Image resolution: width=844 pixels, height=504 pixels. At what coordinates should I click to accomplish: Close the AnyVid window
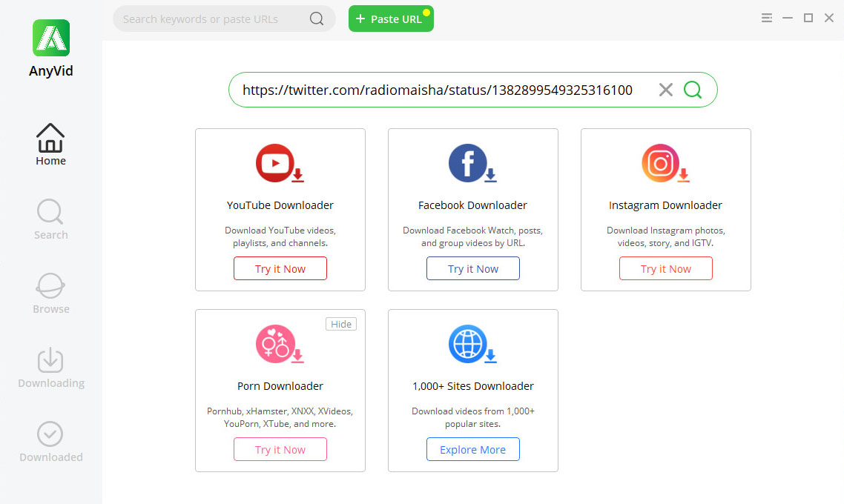[829, 18]
